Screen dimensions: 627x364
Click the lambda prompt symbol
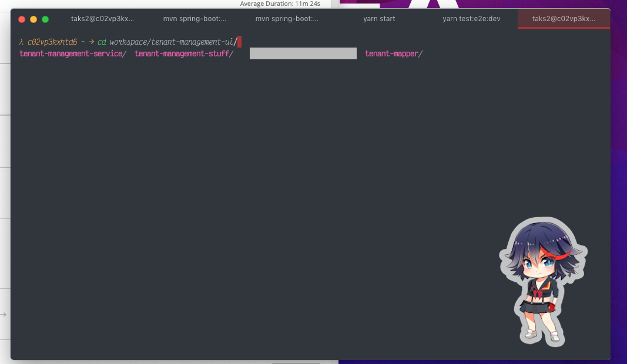click(x=22, y=42)
